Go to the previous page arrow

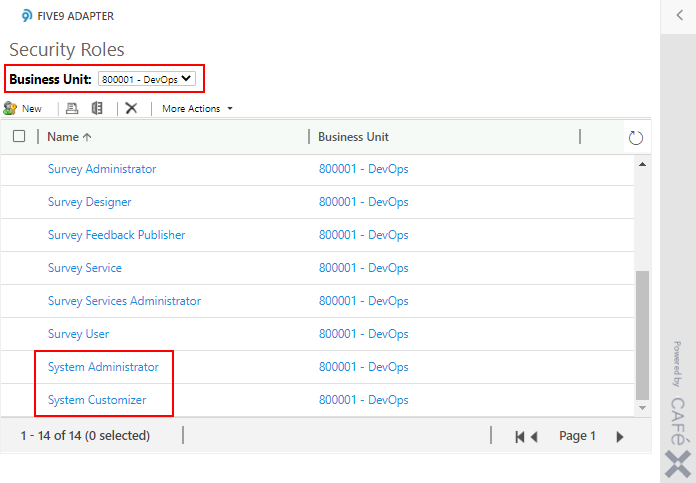(534, 436)
